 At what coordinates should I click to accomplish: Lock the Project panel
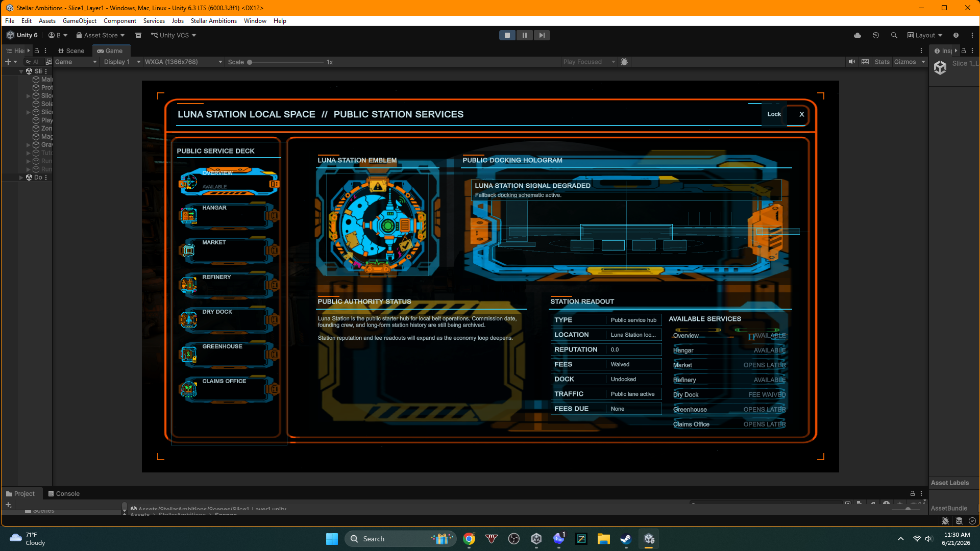tap(913, 493)
